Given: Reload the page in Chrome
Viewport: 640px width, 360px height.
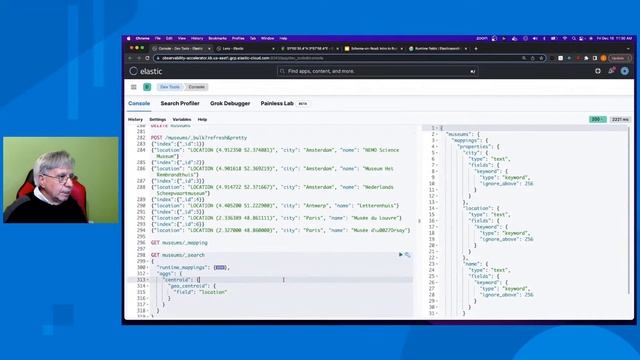Looking at the screenshot, I should tap(147, 58).
